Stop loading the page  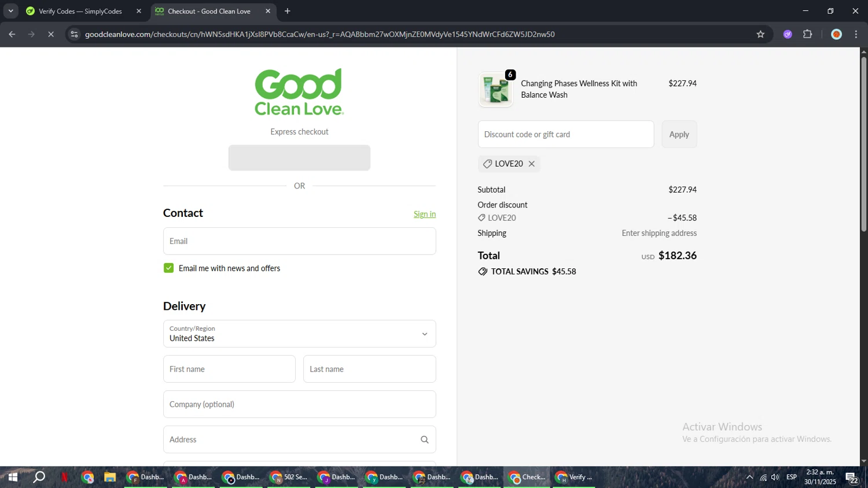[x=51, y=34]
